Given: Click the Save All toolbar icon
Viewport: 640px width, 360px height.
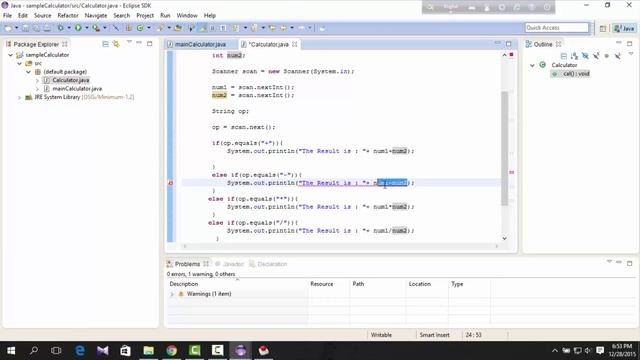Looking at the screenshot, I should (x=36, y=28).
